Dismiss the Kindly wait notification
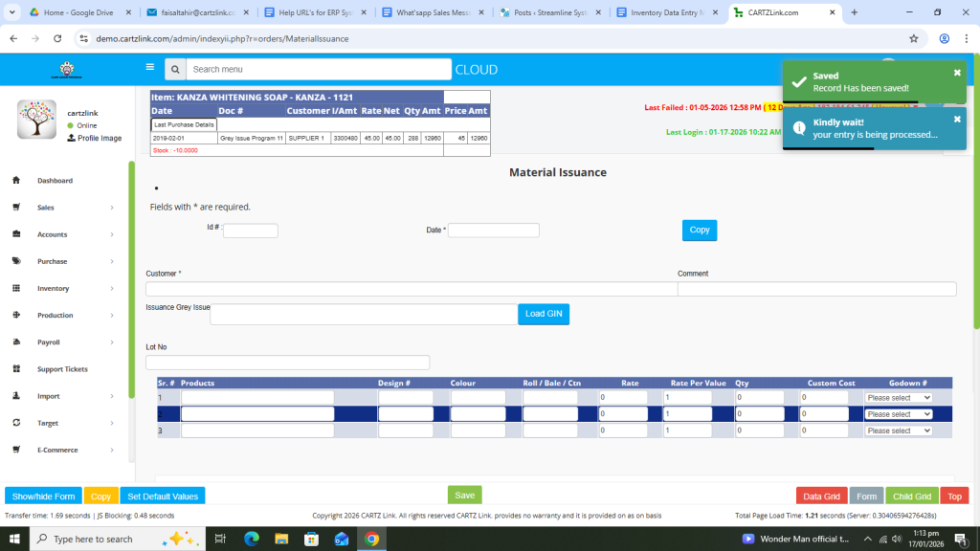 pos(957,120)
